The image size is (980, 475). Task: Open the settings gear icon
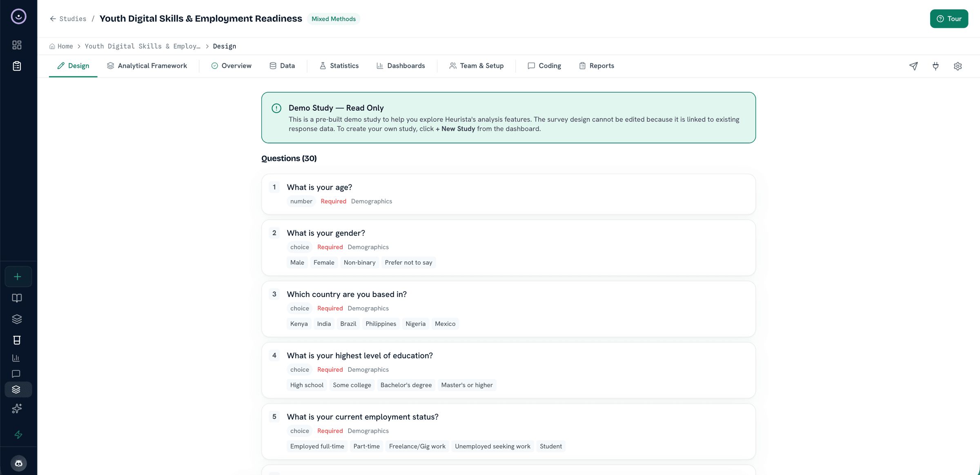click(958, 66)
